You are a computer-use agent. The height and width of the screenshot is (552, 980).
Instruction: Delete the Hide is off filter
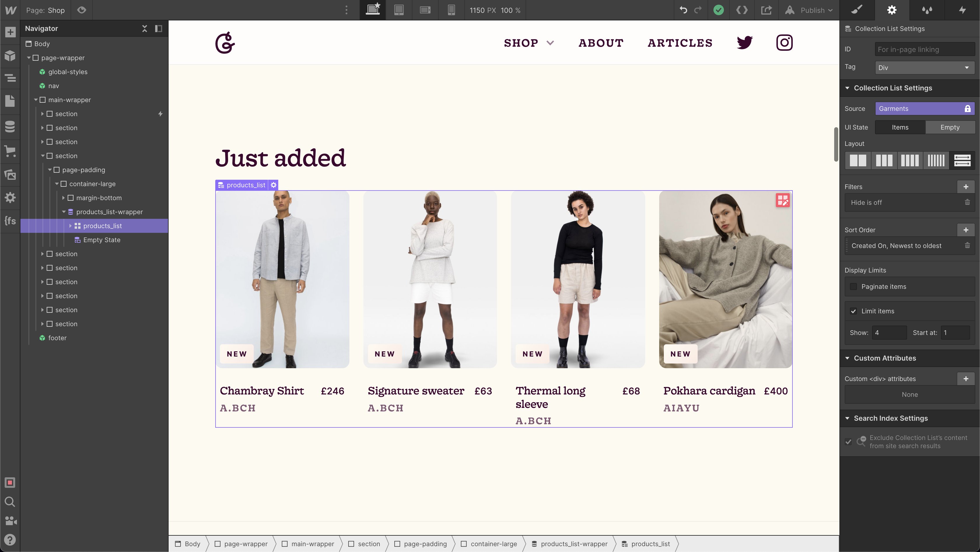click(x=968, y=202)
